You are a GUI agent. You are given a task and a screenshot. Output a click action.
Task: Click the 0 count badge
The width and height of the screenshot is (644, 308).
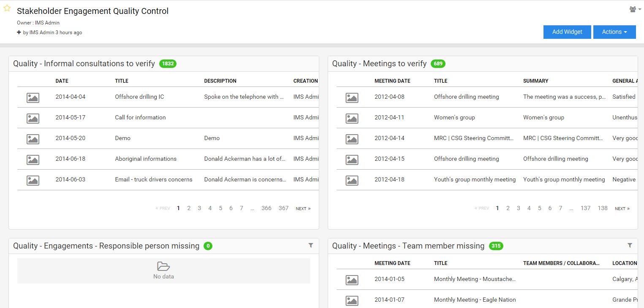(208, 246)
